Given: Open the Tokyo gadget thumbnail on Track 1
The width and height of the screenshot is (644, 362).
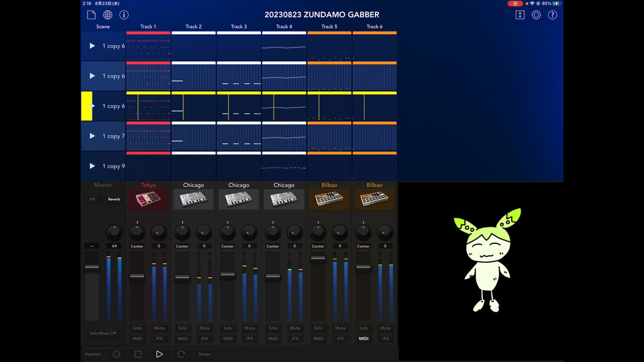Looking at the screenshot, I should [148, 200].
